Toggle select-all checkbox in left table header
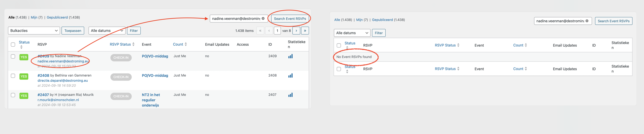 pyautogui.click(x=13, y=44)
